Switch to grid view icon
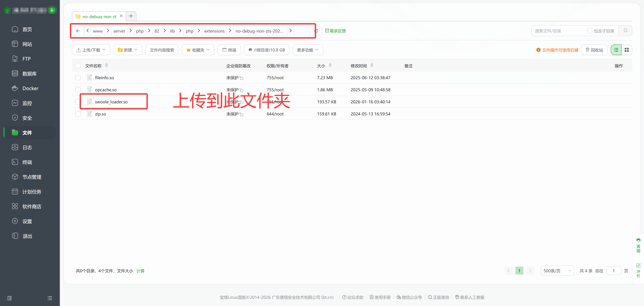The height and width of the screenshot is (306, 644). tap(627, 50)
